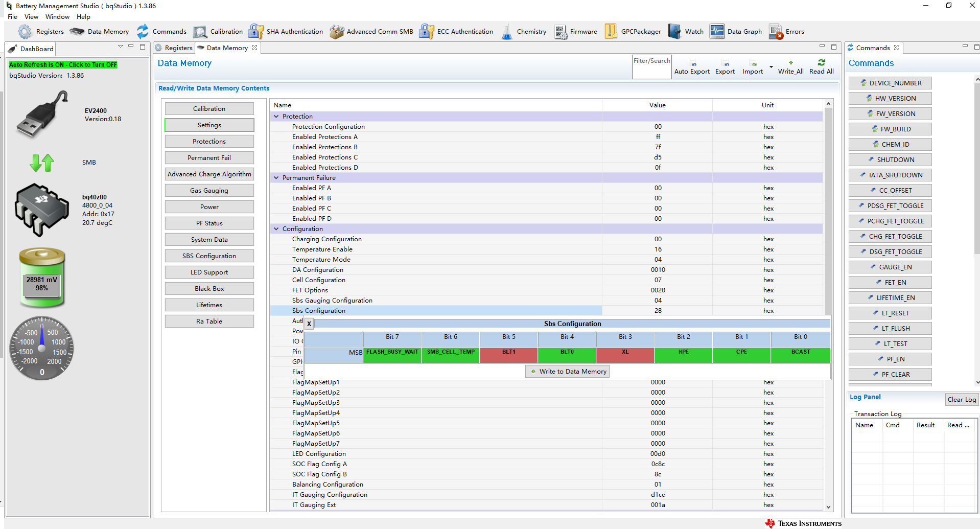Viewport: 980px width, 529px height.
Task: Select the Ra Table category button
Action: (209, 321)
